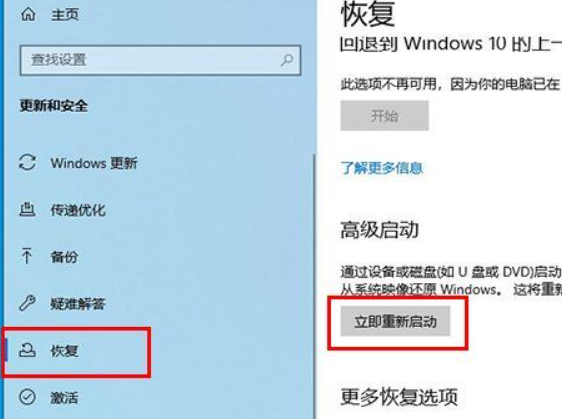Select 传递优化 in sidebar
The width and height of the screenshot is (562, 419).
(78, 210)
